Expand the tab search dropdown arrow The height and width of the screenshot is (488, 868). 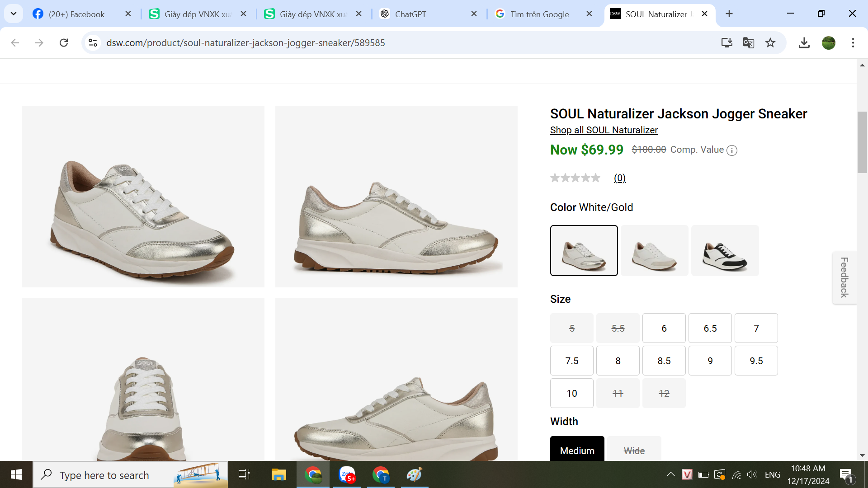point(14,14)
